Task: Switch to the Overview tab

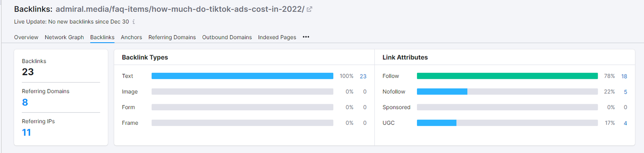Action: (26, 37)
